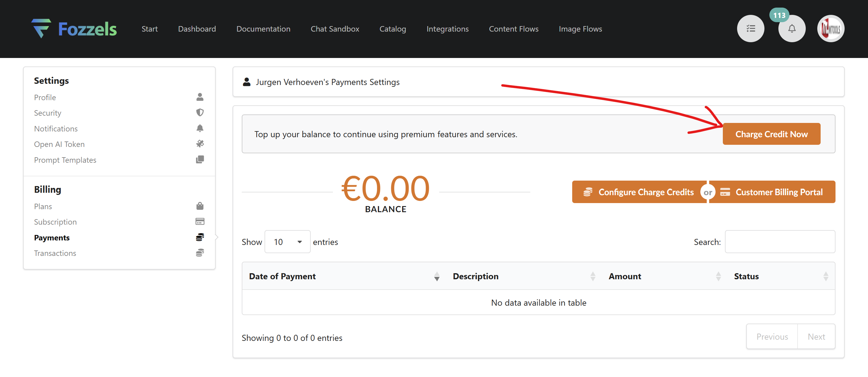868x377 pixels.
Task: Open Image Flows in navigation
Action: point(580,29)
